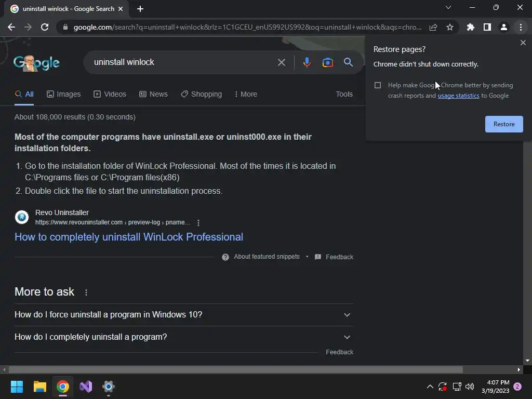This screenshot has height=399, width=532.
Task: Enable sending crash reports checkbox
Action: [378, 85]
